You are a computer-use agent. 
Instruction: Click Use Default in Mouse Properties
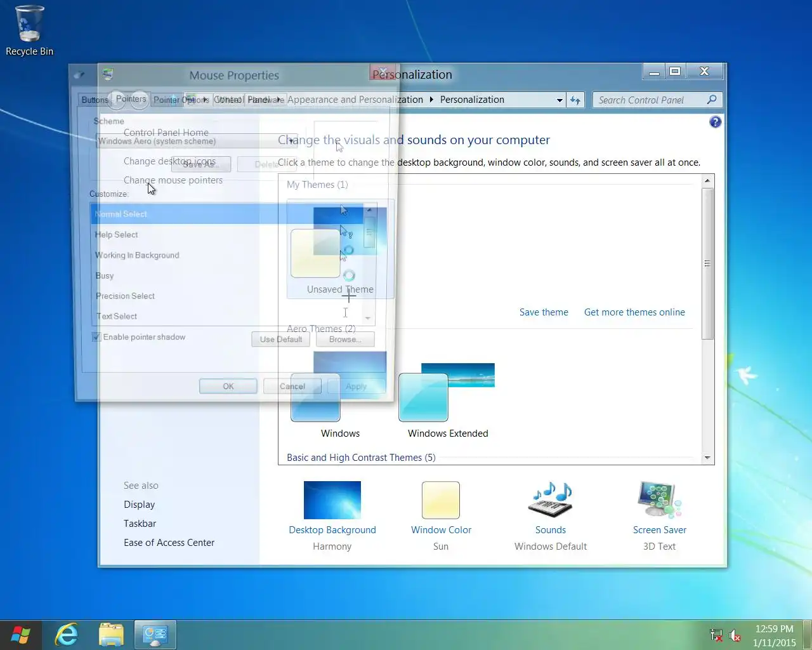(x=281, y=340)
